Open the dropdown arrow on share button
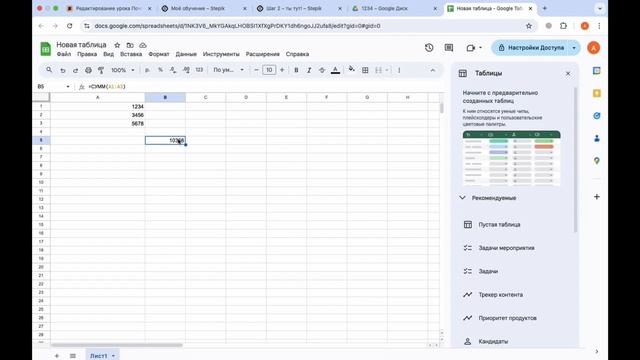Screen dimensions: 640x360 tap(574, 48)
